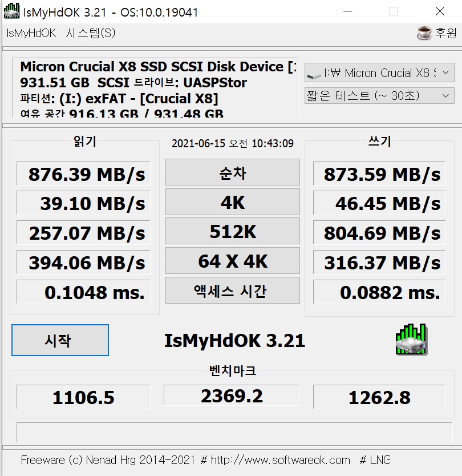Click the 512K test button
Screen dimensions: 462x476
pyautogui.click(x=232, y=231)
